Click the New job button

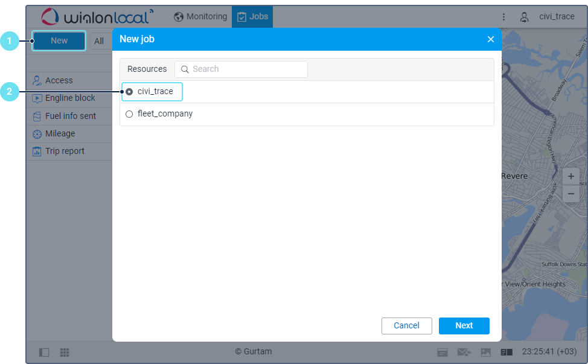pyautogui.click(x=59, y=41)
